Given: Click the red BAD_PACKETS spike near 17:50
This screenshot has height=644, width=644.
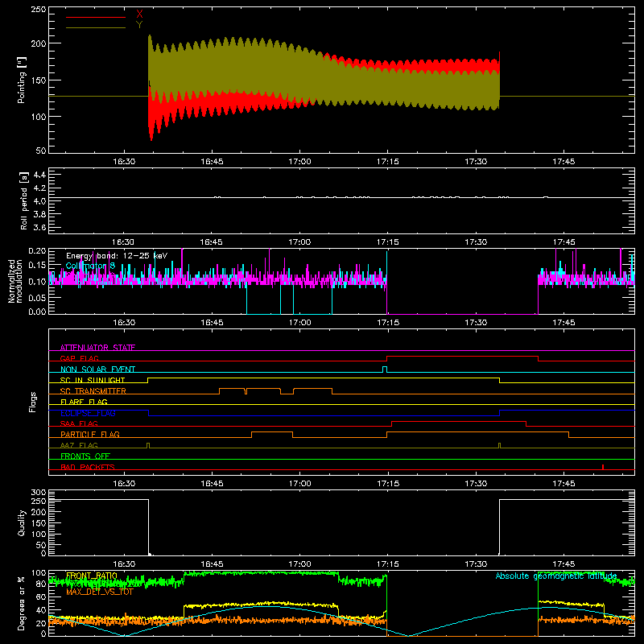Looking at the screenshot, I should [602, 467].
